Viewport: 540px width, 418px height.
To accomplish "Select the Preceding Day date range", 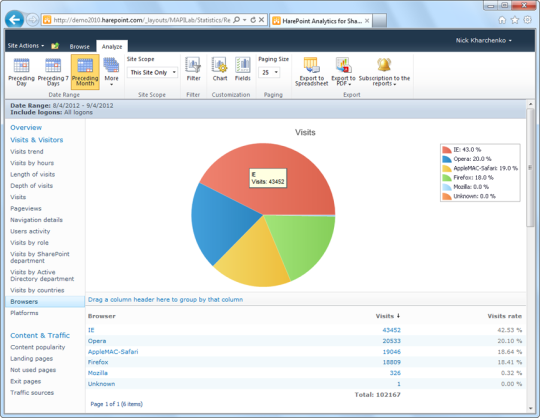I will click(x=21, y=72).
